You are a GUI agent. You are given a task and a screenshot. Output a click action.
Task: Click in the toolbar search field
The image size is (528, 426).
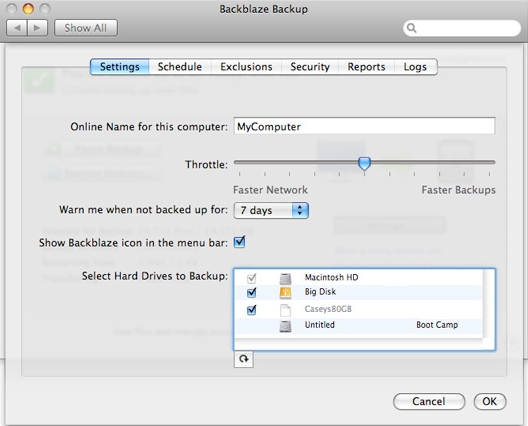462,28
